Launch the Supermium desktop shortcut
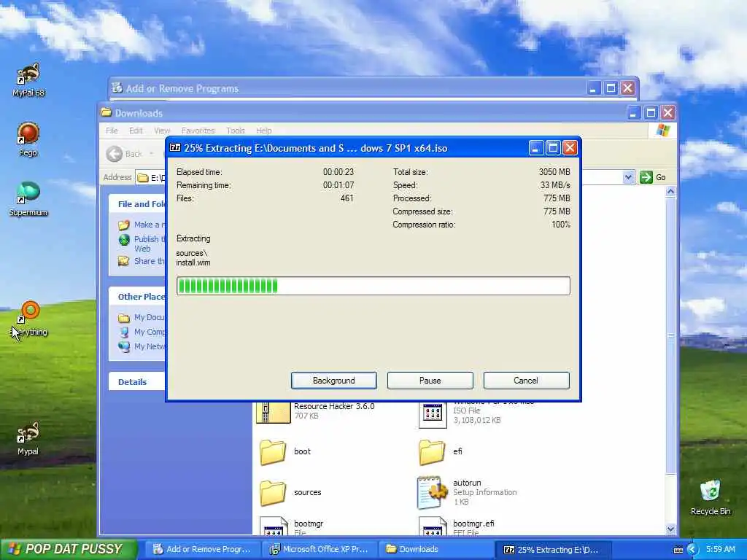The width and height of the screenshot is (747, 560). (28, 199)
